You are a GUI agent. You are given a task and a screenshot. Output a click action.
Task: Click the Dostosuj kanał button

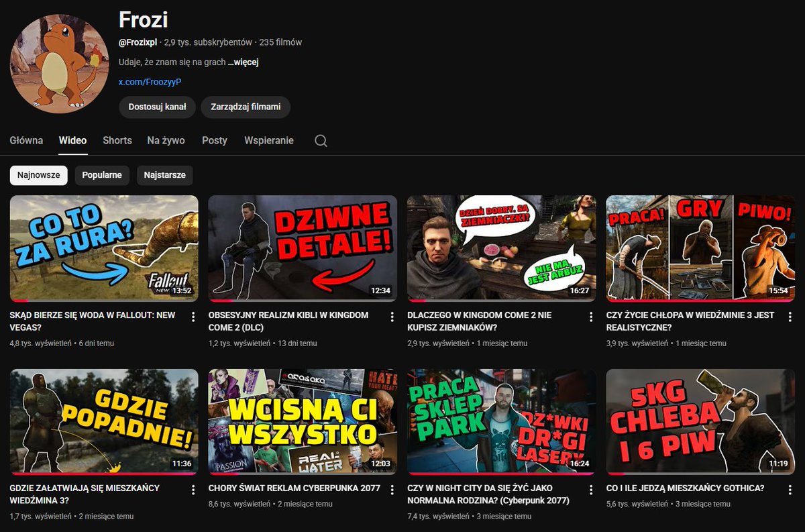(157, 107)
